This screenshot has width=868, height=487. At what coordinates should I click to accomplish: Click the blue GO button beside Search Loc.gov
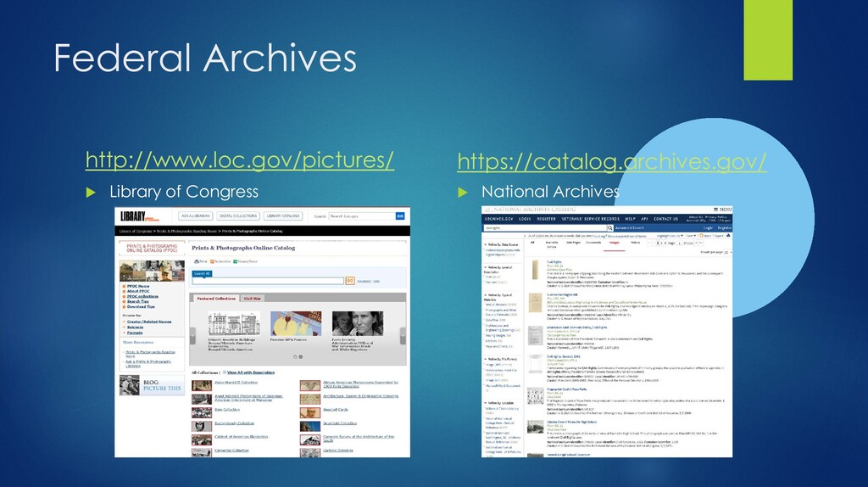pos(400,216)
